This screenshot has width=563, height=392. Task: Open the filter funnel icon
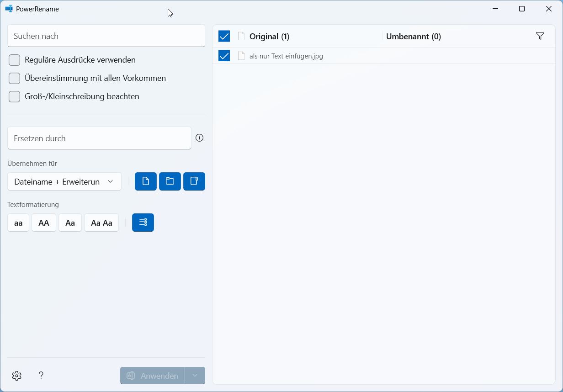point(540,36)
